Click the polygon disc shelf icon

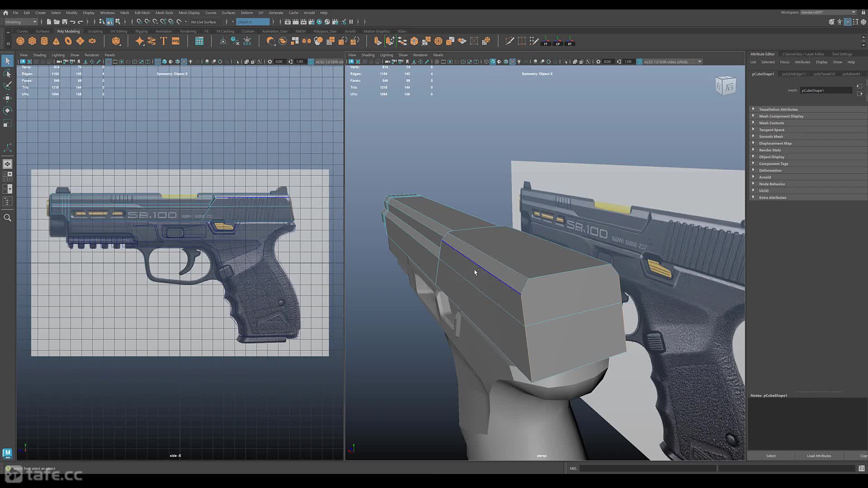(x=92, y=41)
